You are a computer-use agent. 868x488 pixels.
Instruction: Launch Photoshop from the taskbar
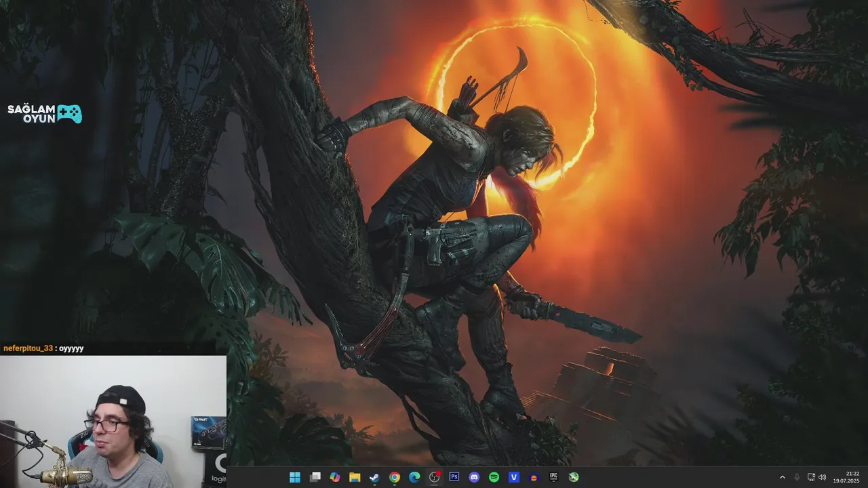pos(454,477)
